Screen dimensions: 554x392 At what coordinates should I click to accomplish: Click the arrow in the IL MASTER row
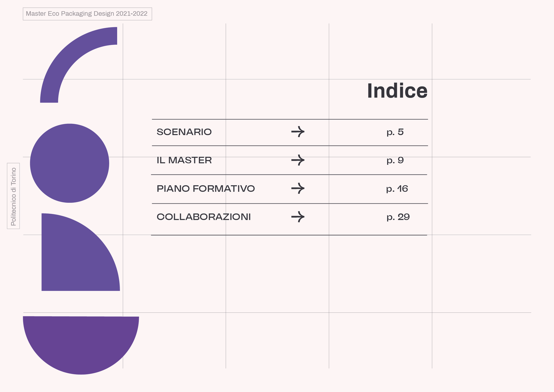(x=298, y=160)
